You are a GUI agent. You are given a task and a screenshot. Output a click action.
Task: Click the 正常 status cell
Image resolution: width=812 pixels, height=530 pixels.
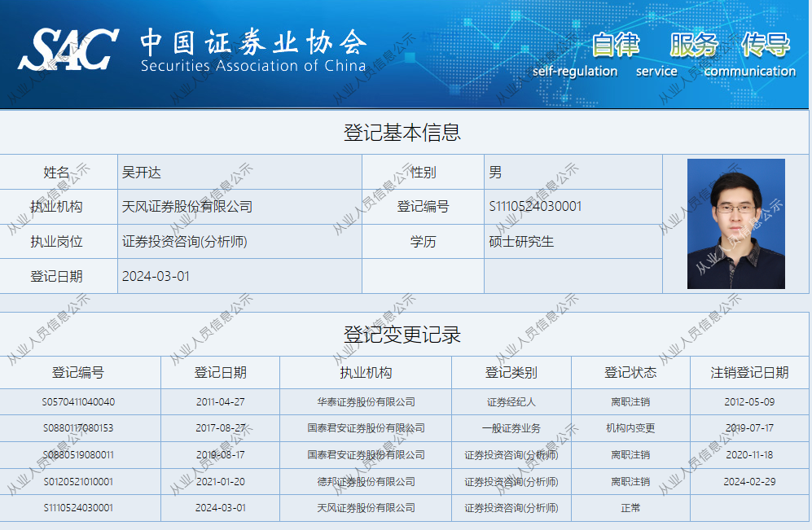pos(630,509)
